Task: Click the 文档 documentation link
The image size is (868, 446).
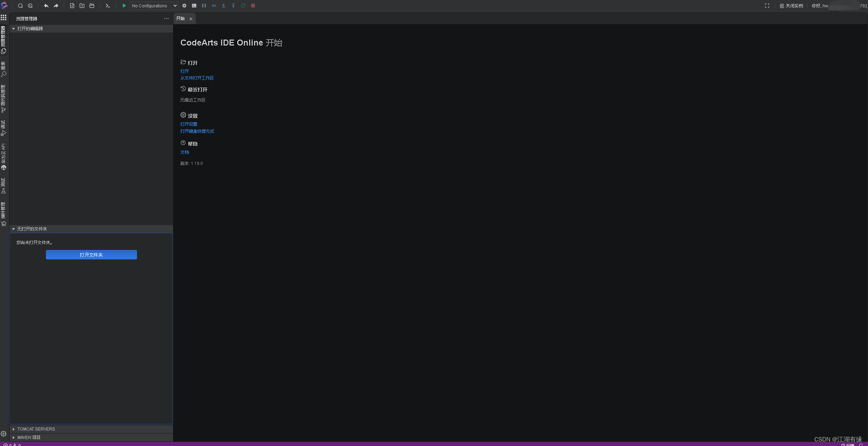Action: 185,152
